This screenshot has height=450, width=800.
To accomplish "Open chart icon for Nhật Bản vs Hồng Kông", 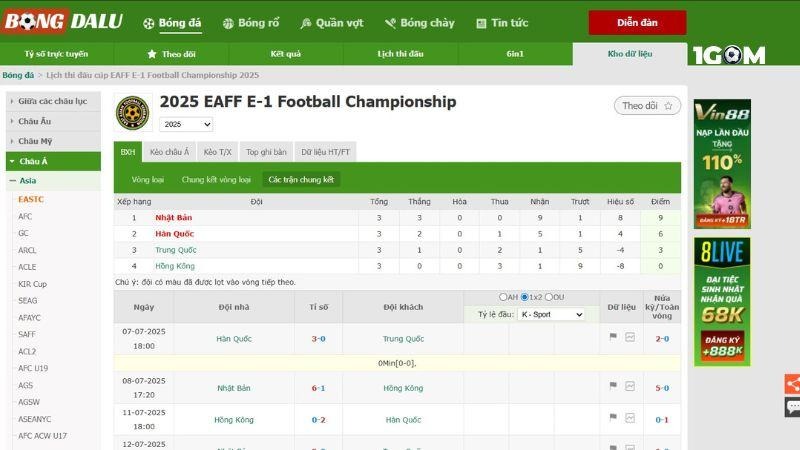I will (x=630, y=387).
